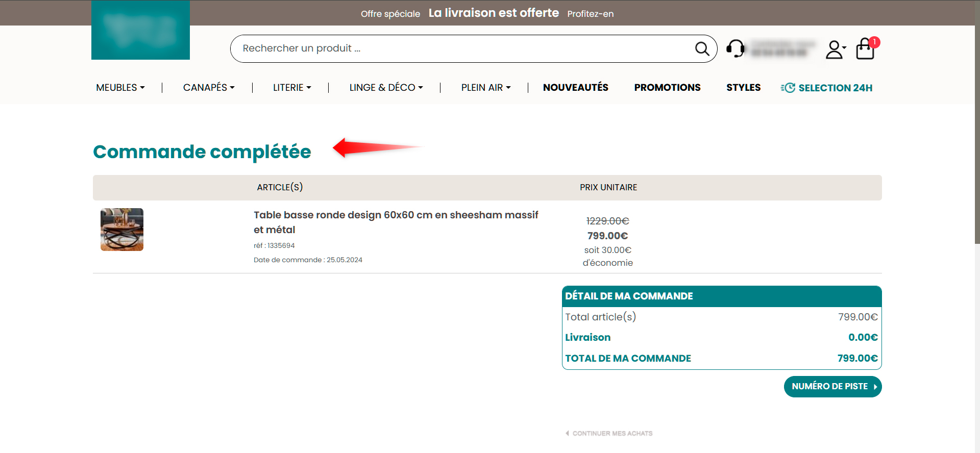Open the shopping bag cart icon

tap(865, 50)
